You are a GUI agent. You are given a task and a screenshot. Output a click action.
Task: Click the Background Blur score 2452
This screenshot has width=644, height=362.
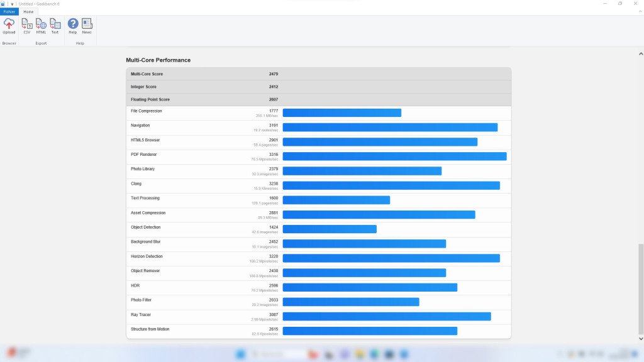[x=274, y=242]
